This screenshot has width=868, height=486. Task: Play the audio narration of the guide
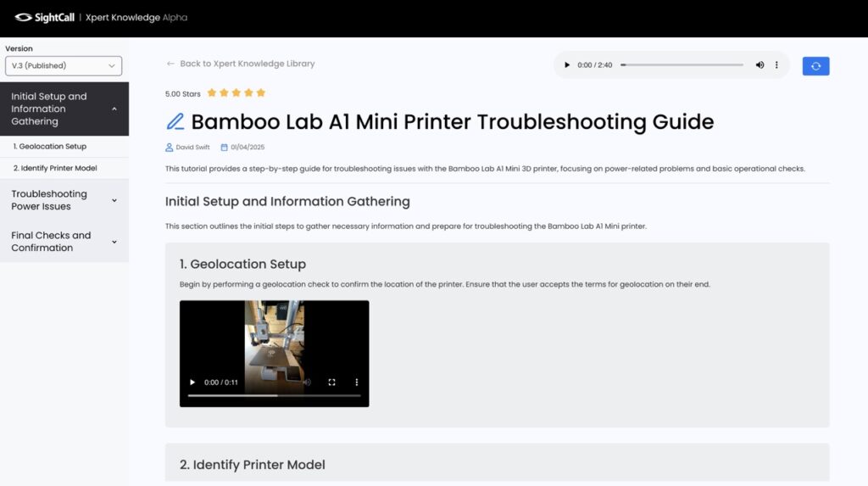tap(566, 64)
